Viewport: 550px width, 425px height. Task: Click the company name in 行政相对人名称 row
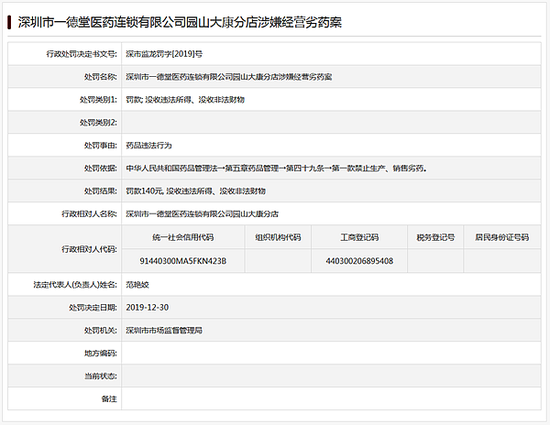click(202, 214)
